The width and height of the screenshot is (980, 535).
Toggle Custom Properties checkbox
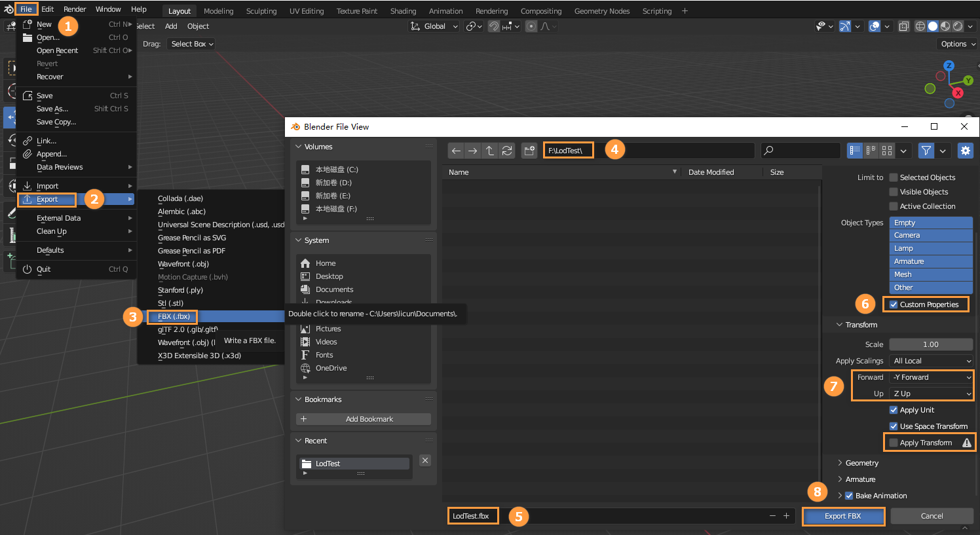click(894, 304)
